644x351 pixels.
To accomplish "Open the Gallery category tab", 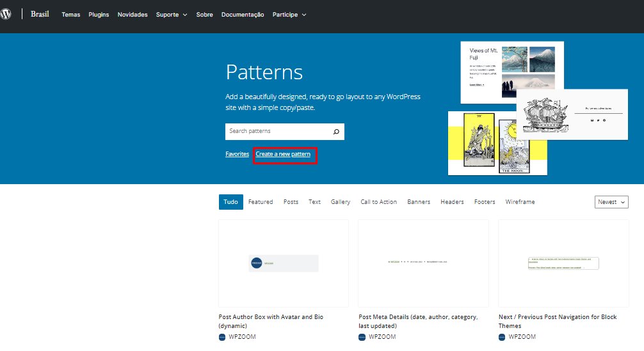I will click(341, 202).
